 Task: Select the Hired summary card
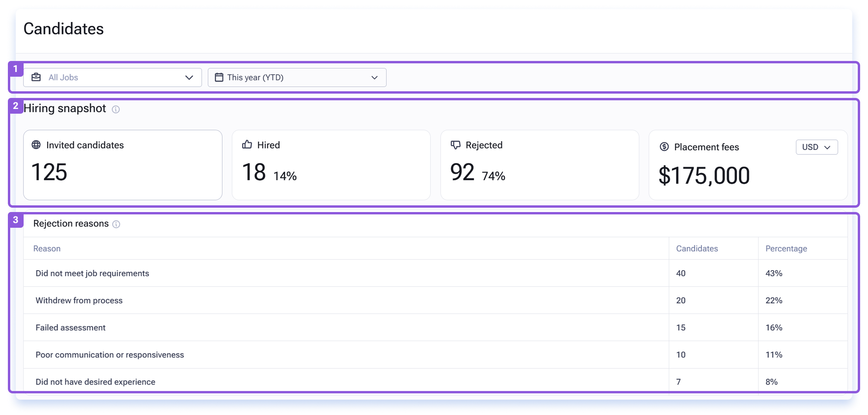pyautogui.click(x=331, y=165)
